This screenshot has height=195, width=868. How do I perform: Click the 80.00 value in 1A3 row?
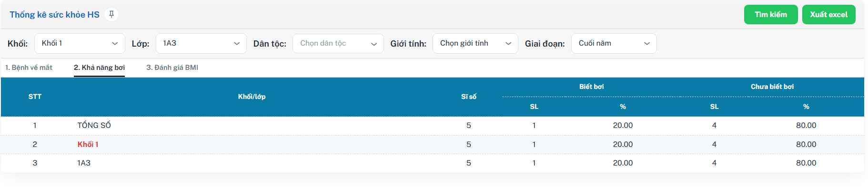point(806,163)
